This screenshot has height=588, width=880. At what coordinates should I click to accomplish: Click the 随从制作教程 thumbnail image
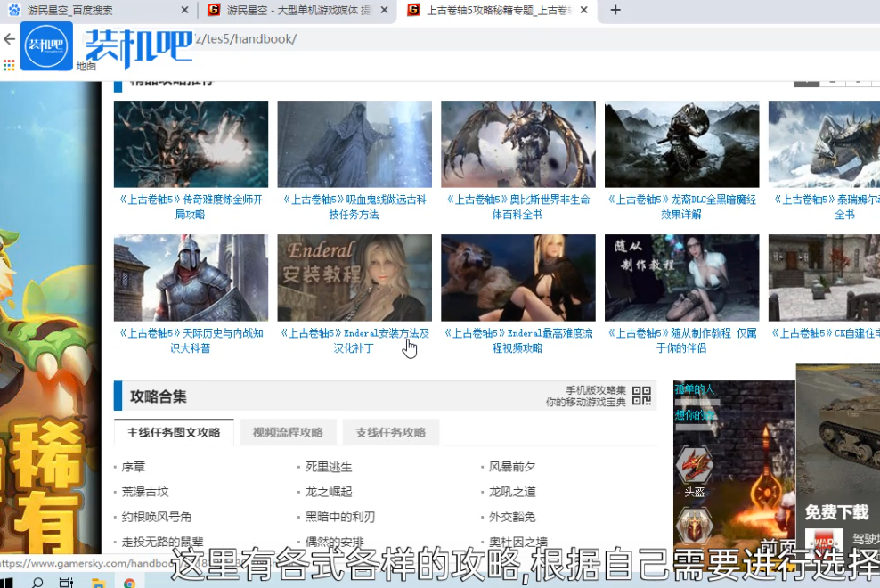(681, 277)
